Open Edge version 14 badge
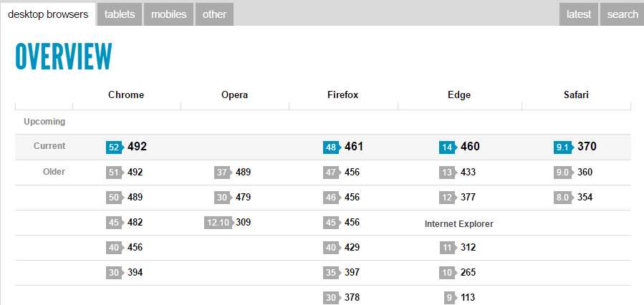644x305 pixels. coord(448,147)
